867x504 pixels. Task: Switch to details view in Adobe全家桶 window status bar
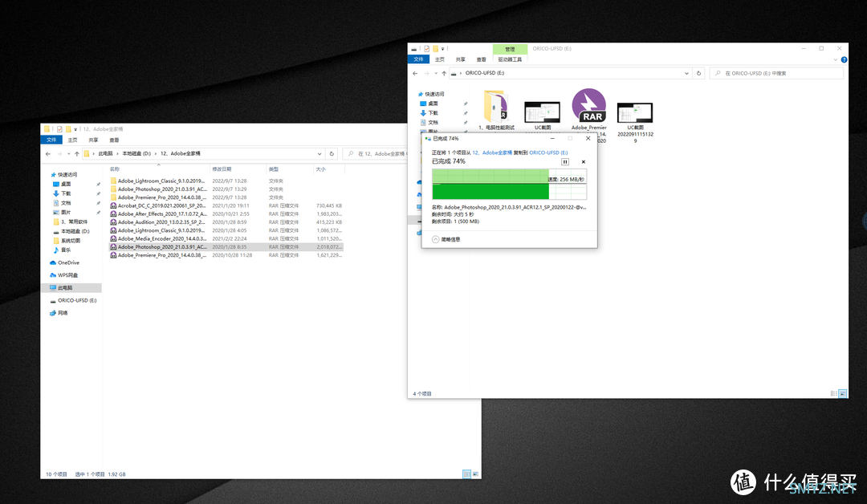(466, 474)
